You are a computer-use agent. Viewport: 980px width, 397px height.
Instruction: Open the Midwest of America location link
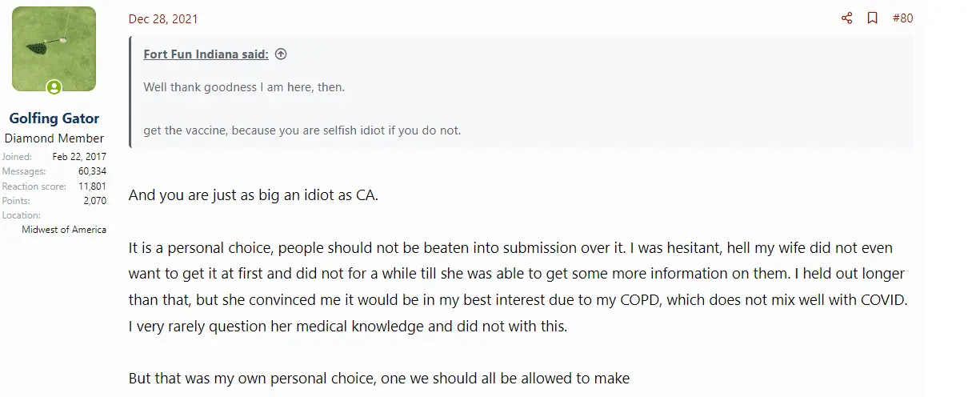point(64,230)
